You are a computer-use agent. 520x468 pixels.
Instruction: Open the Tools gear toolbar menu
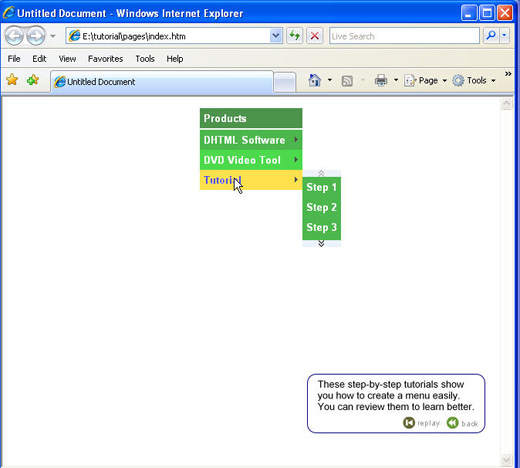[474, 80]
